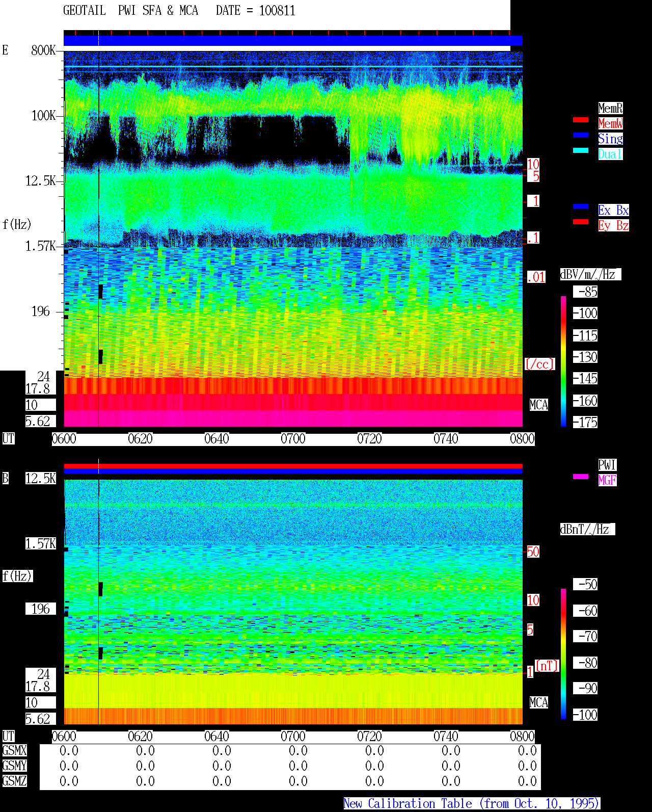Click the 100K frequency axis label
This screenshot has width=652, height=812.
pyautogui.click(x=43, y=115)
